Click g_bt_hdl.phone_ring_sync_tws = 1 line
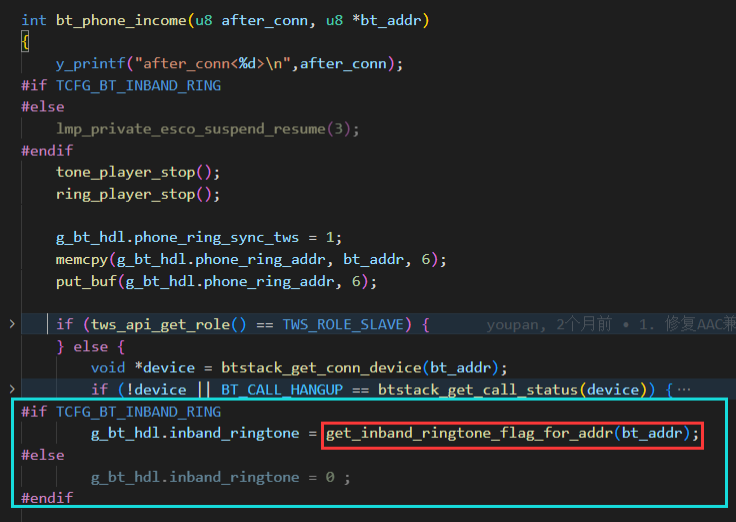 pyautogui.click(x=199, y=238)
